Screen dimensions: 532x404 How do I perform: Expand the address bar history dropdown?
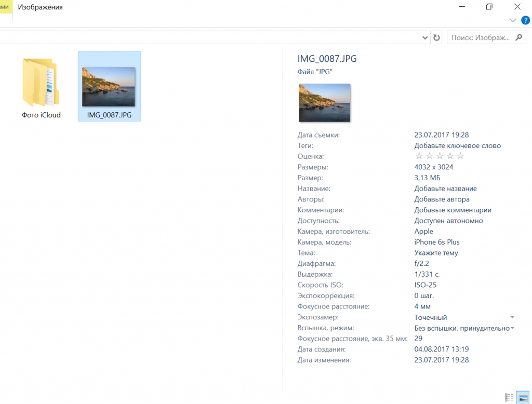[425, 38]
